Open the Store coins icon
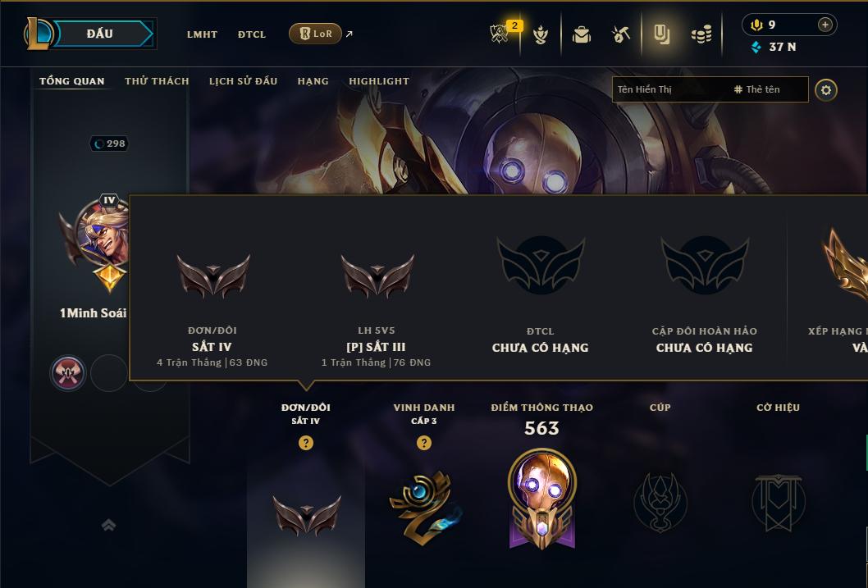868x588 pixels. [x=701, y=35]
